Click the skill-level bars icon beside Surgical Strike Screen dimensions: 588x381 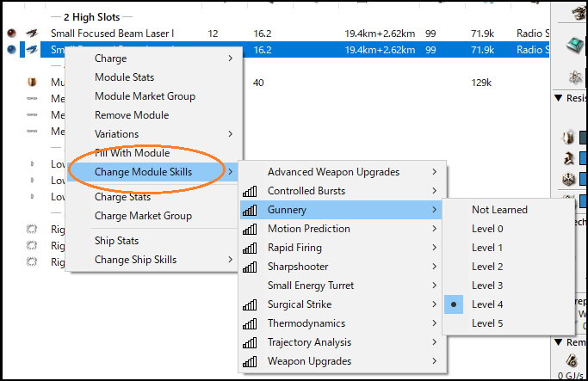pos(251,304)
